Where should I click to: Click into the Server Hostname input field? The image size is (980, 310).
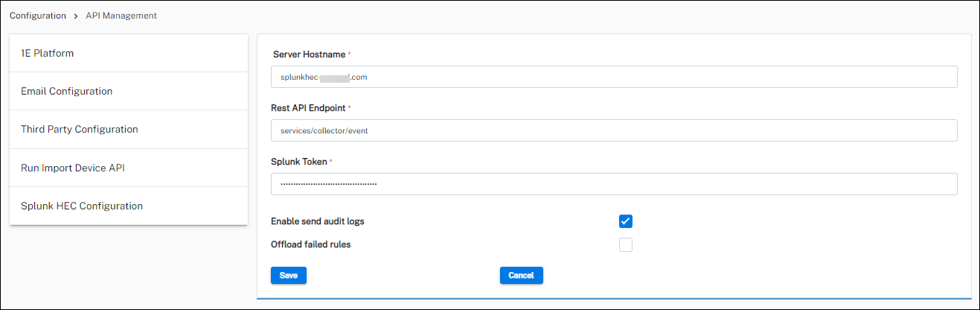[x=613, y=77]
